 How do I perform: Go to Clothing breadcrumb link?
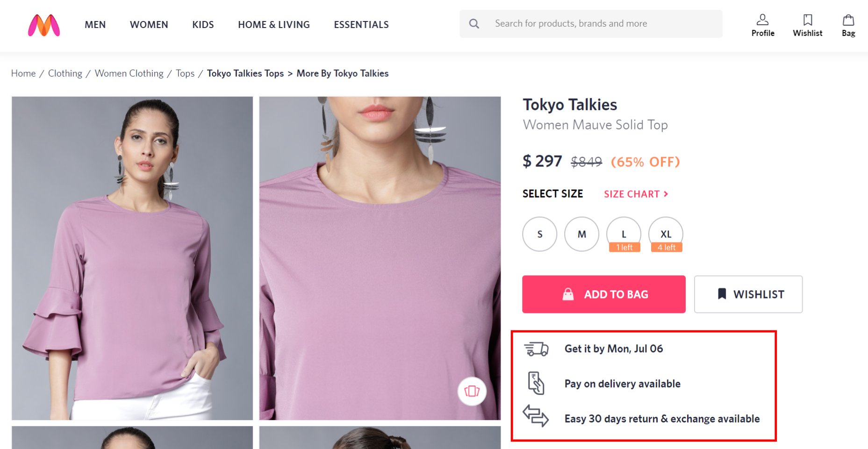(x=65, y=73)
